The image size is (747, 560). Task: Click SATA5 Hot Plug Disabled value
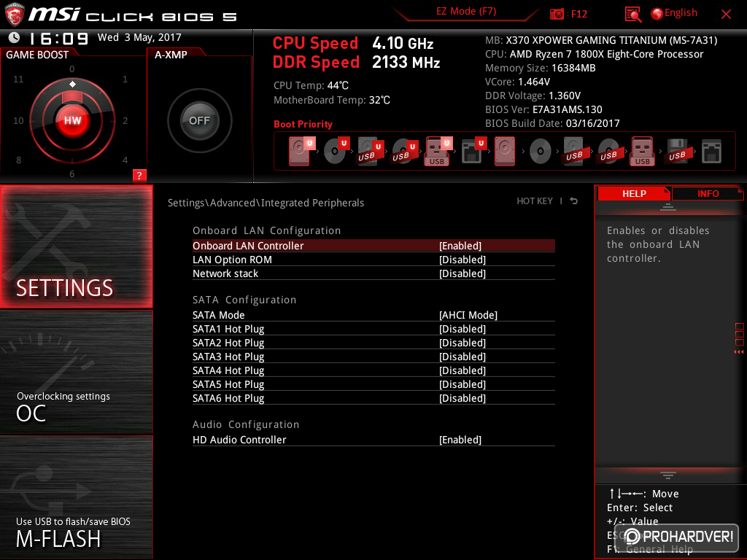click(462, 384)
